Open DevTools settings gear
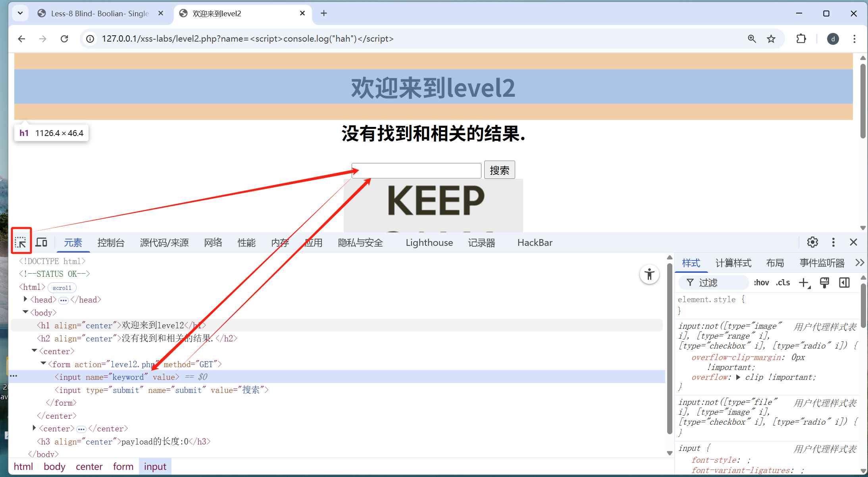 pyautogui.click(x=812, y=242)
